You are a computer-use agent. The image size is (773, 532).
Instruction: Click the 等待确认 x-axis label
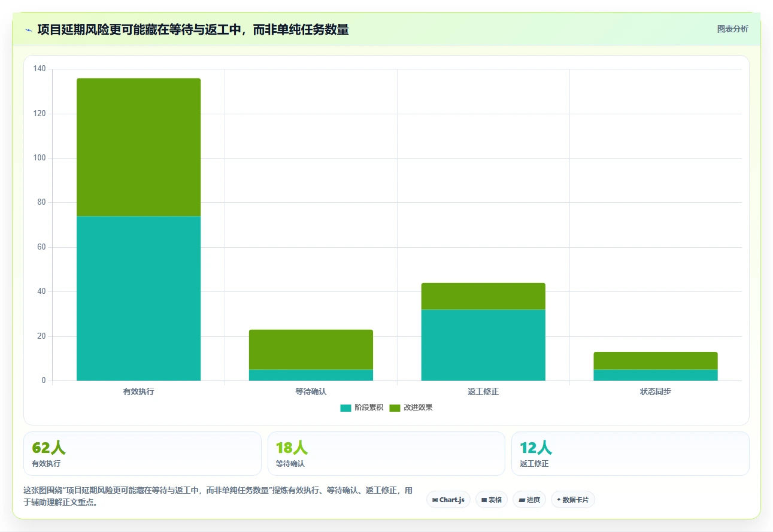[311, 392]
